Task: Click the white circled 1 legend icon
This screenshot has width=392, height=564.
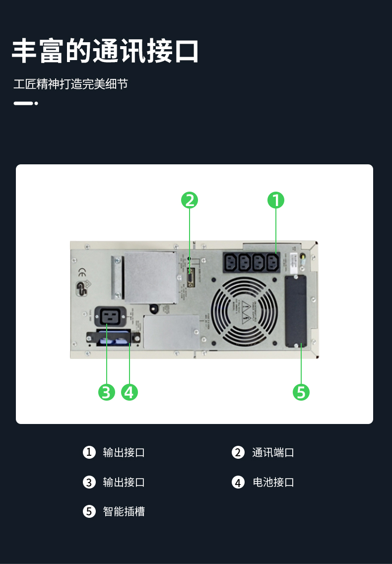Action: [x=89, y=452]
